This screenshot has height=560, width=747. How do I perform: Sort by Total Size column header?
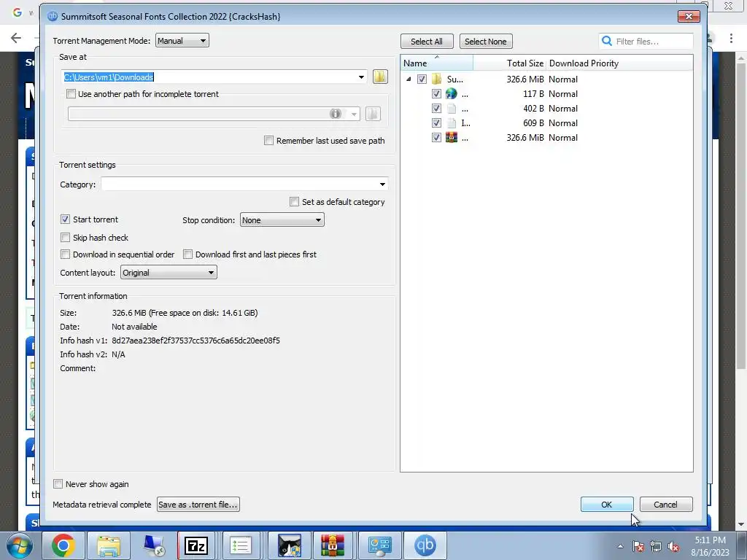(510, 63)
